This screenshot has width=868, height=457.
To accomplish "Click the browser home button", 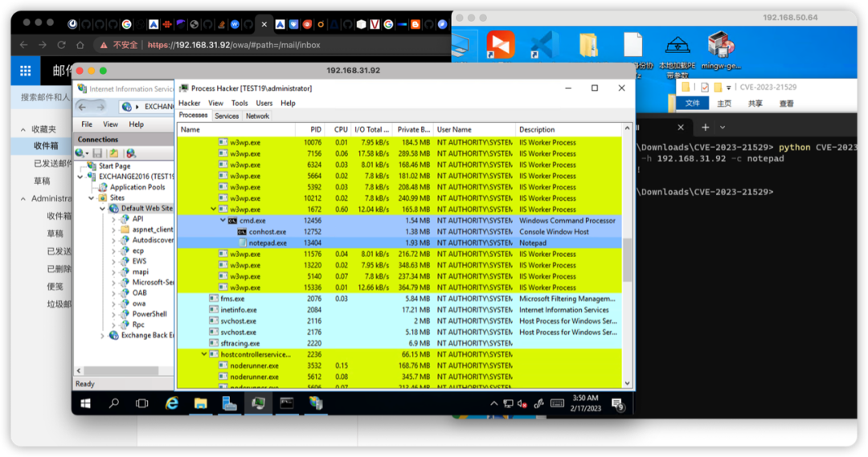I will click(x=80, y=45).
